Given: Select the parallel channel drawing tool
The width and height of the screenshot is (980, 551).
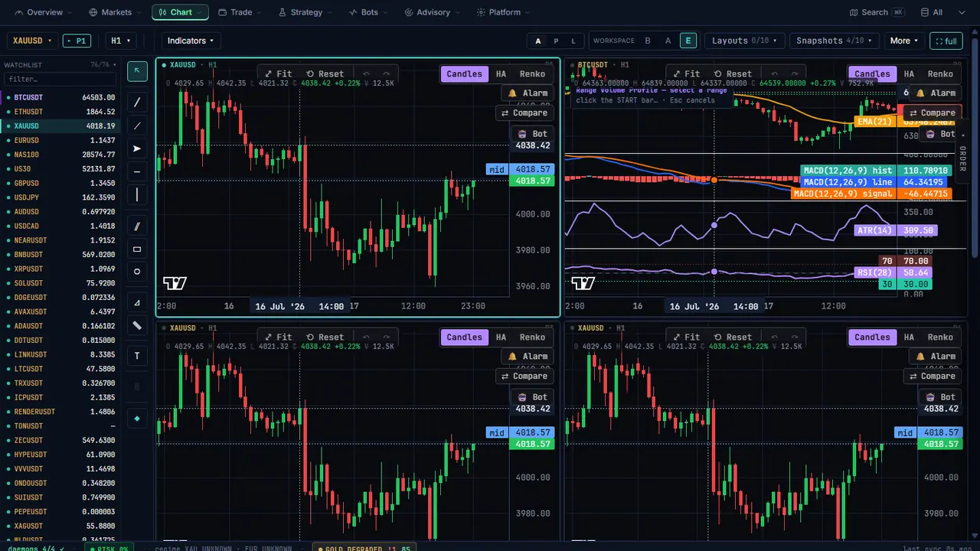Looking at the screenshot, I should [x=137, y=226].
